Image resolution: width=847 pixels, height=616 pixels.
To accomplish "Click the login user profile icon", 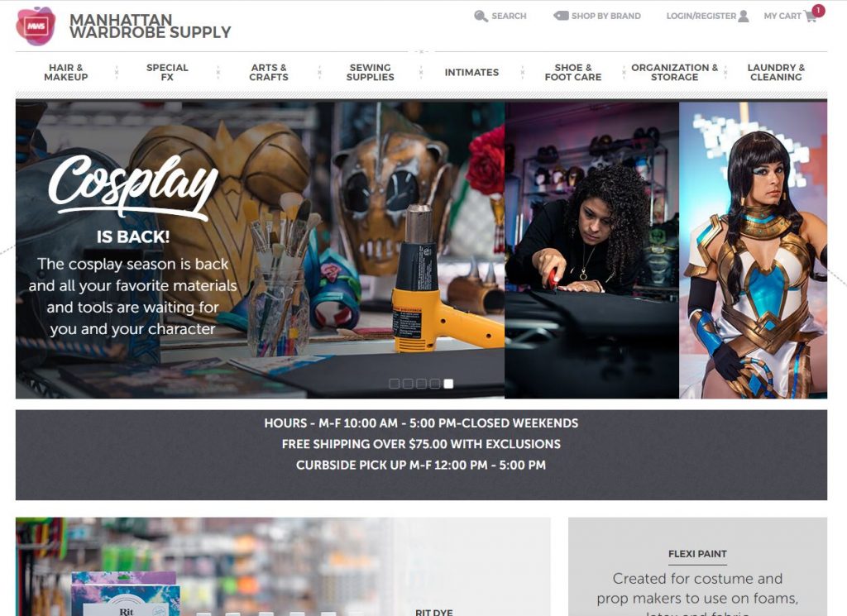I will (744, 17).
